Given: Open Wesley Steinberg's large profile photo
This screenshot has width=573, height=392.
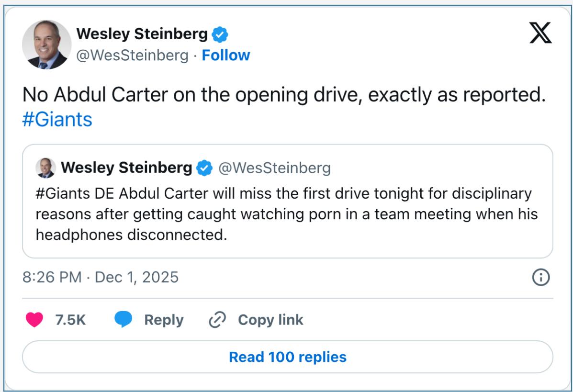Looking at the screenshot, I should [47, 45].
